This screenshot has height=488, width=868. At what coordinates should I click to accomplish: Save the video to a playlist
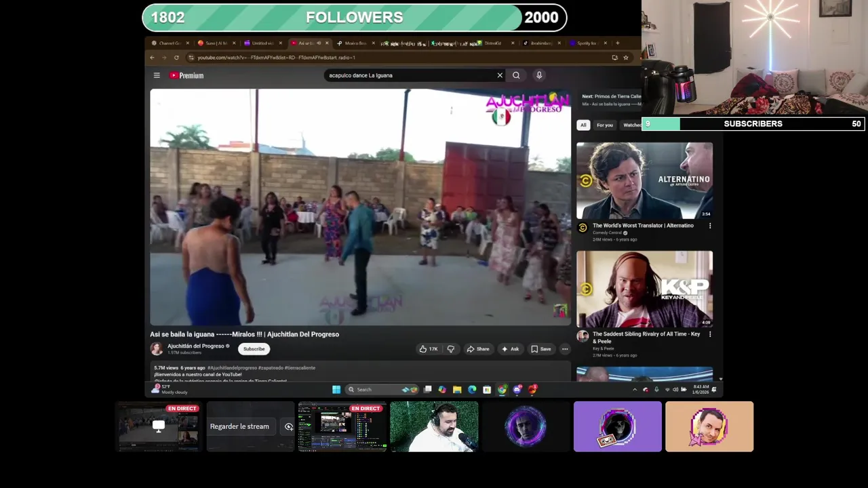(x=541, y=349)
